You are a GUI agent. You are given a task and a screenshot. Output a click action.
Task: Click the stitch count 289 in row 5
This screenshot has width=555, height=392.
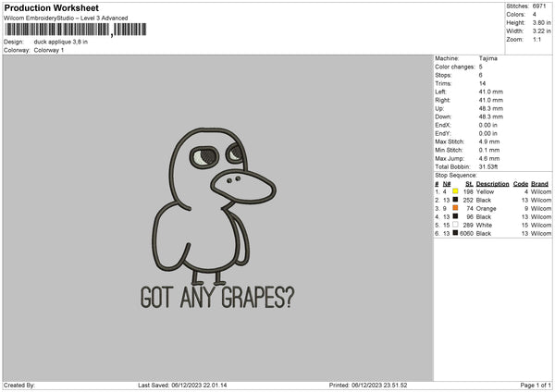[x=468, y=226]
